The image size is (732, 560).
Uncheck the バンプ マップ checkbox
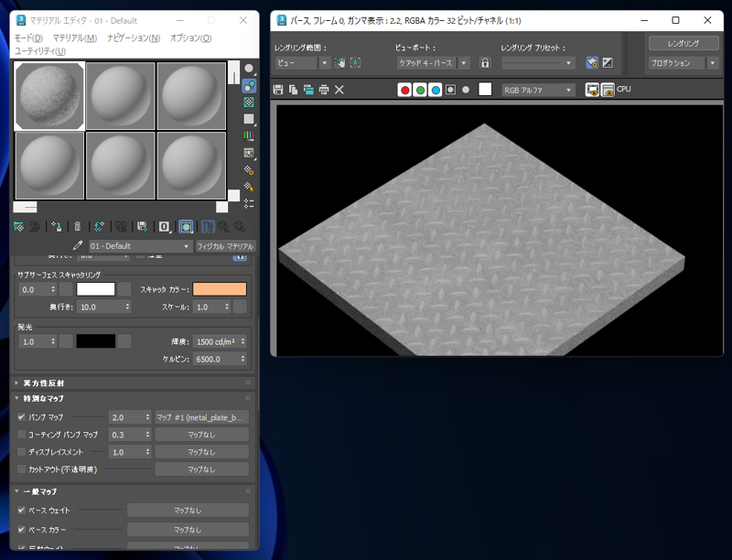(x=21, y=416)
